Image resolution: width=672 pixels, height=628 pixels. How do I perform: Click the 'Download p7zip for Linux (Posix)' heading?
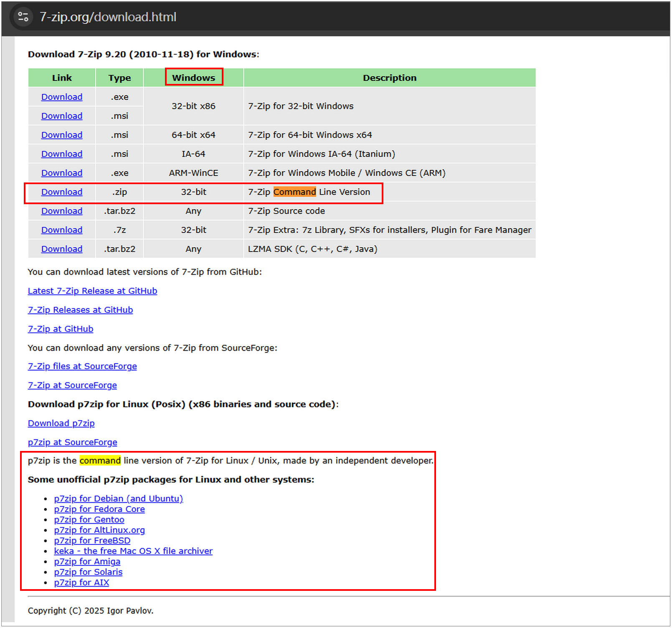point(183,404)
